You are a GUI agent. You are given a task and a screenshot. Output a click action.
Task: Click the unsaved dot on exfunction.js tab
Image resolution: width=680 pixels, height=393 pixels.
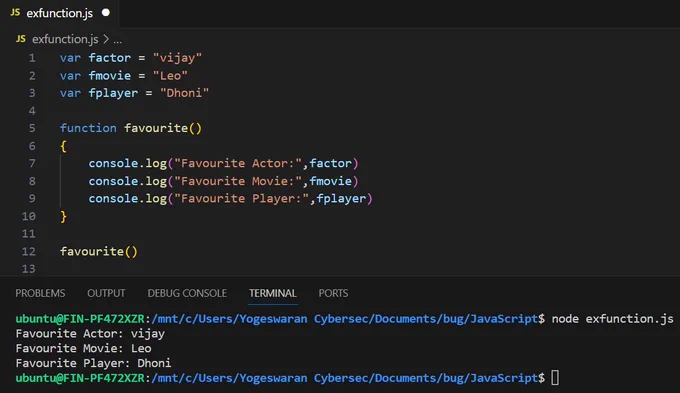pyautogui.click(x=106, y=13)
